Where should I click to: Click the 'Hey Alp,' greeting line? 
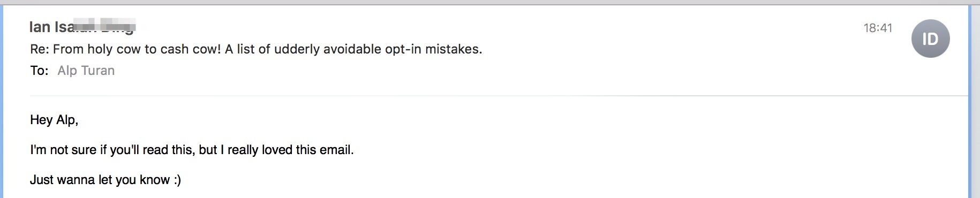54,120
